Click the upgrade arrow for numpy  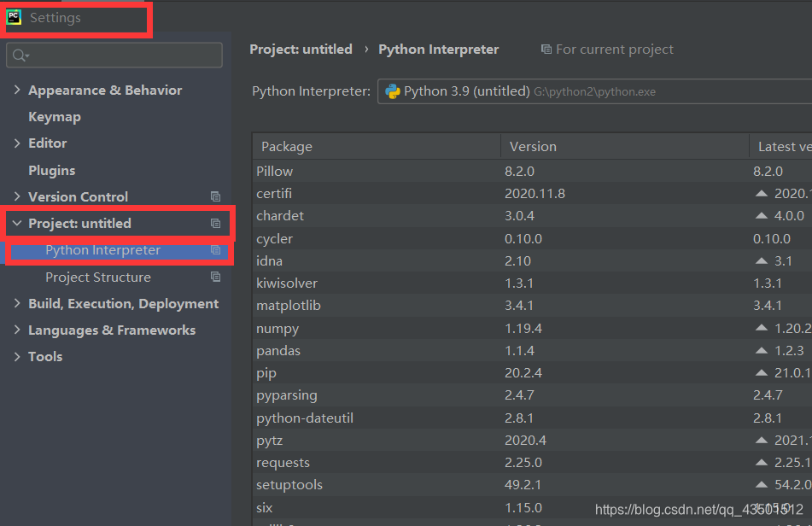coord(762,328)
